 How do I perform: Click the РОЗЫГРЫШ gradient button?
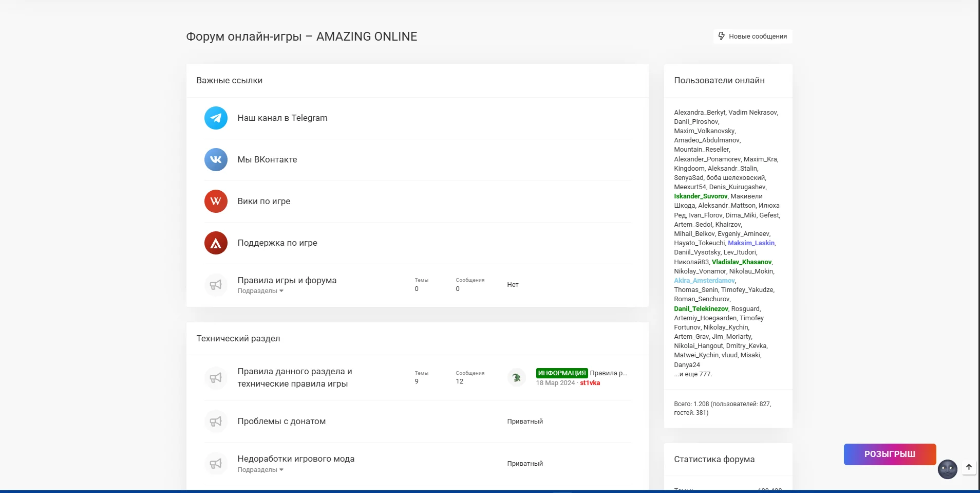890,454
